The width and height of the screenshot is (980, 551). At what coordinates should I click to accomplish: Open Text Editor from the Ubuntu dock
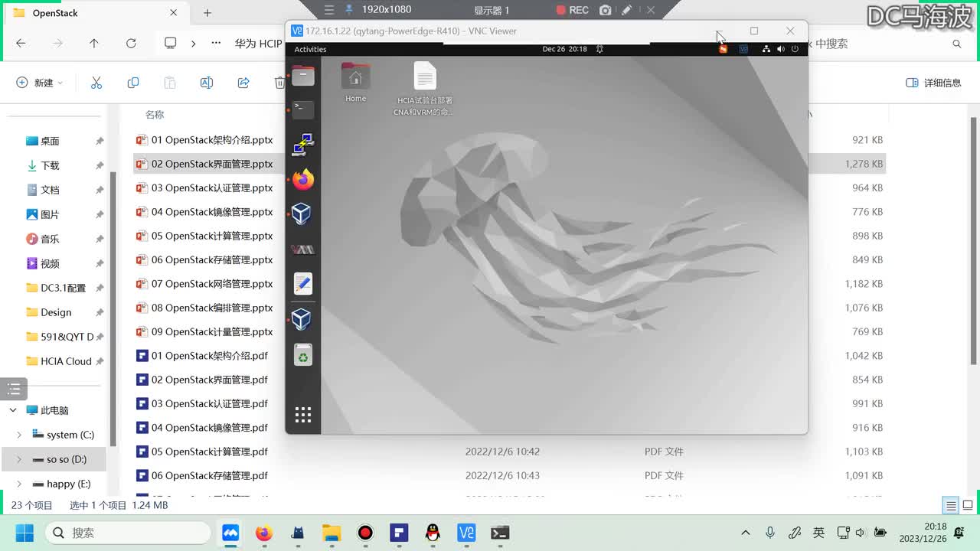tap(303, 284)
